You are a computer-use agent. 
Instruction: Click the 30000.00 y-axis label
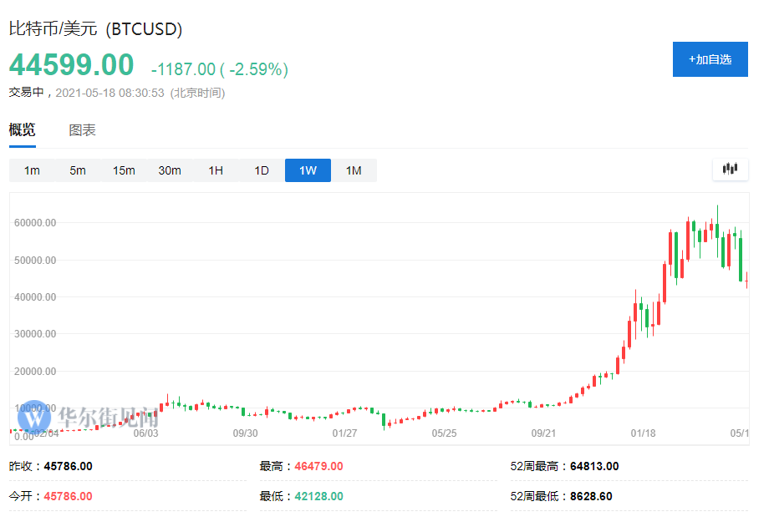coord(35,333)
